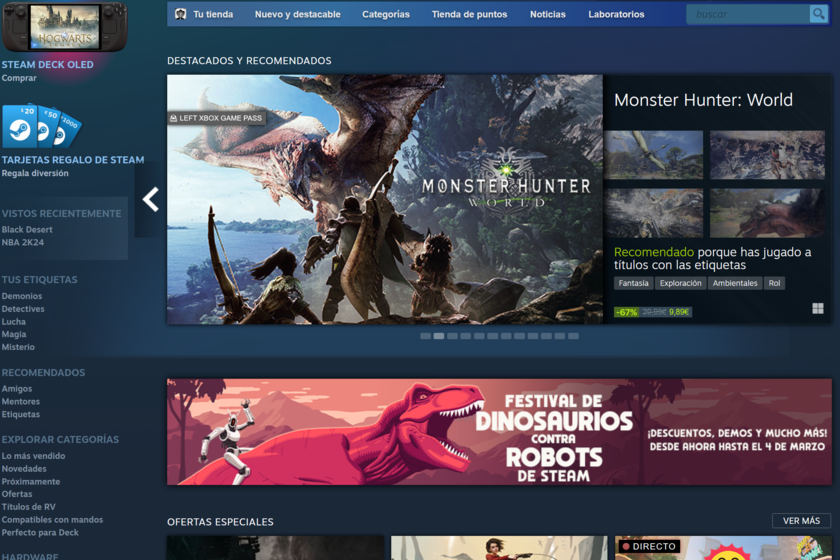The width and height of the screenshot is (840, 560).
Task: Open STEAM DECK OLED link
Action: pyautogui.click(x=47, y=64)
